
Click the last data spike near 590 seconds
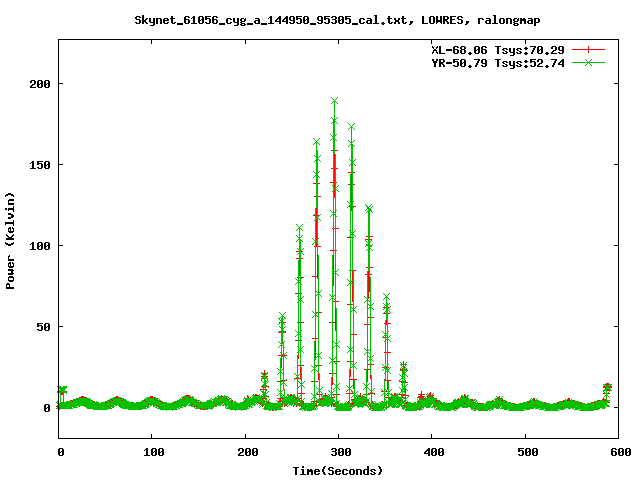tap(607, 386)
